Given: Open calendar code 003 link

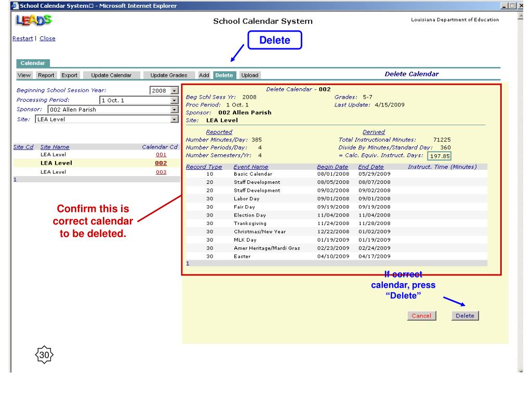Looking at the screenshot, I should pos(161,172).
